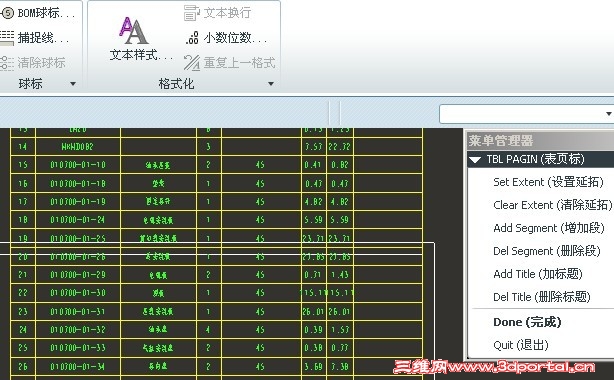This screenshot has width=614, height=380.
Task: Click row number 26 cell
Action: click(x=23, y=367)
